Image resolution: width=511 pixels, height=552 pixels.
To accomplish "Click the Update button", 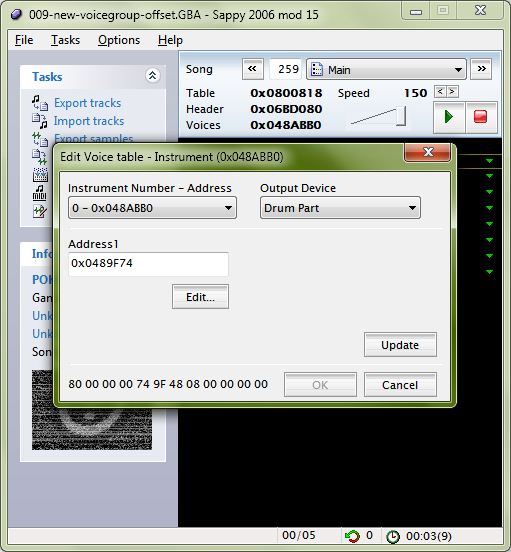I will 400,345.
